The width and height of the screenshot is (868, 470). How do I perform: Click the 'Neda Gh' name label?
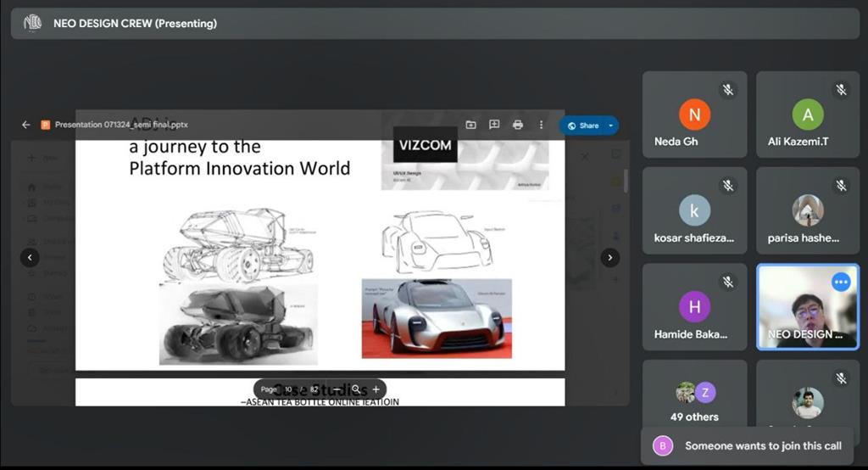676,142
